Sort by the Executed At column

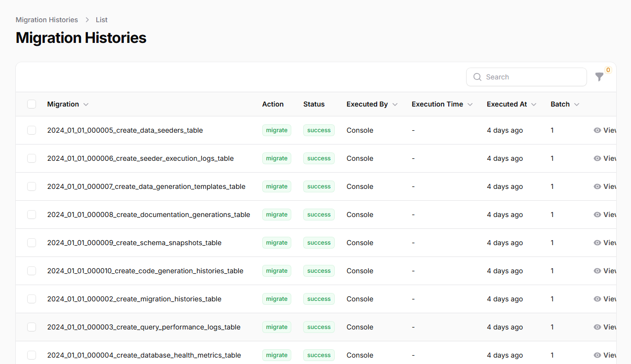tap(512, 104)
